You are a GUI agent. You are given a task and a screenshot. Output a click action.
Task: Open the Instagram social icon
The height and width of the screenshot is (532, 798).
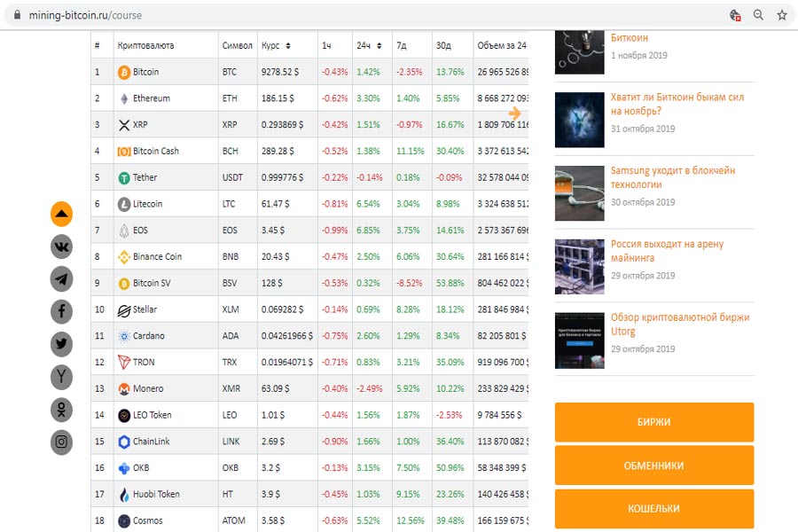61,442
